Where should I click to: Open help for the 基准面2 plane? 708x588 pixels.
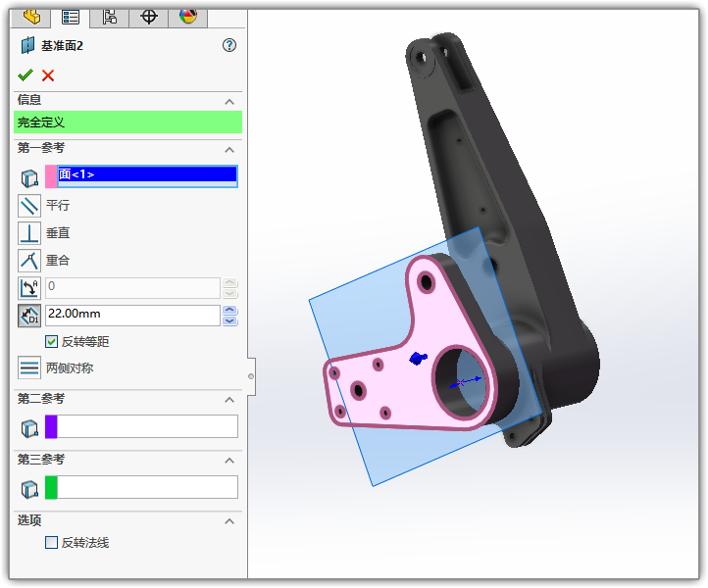click(229, 45)
